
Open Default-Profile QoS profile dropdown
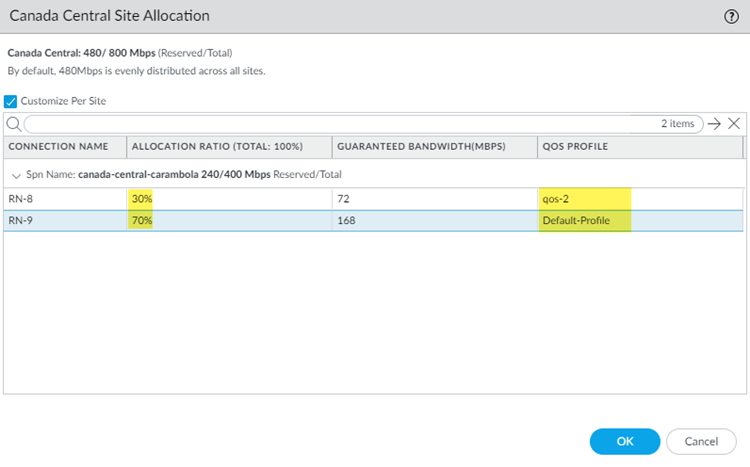pos(640,220)
